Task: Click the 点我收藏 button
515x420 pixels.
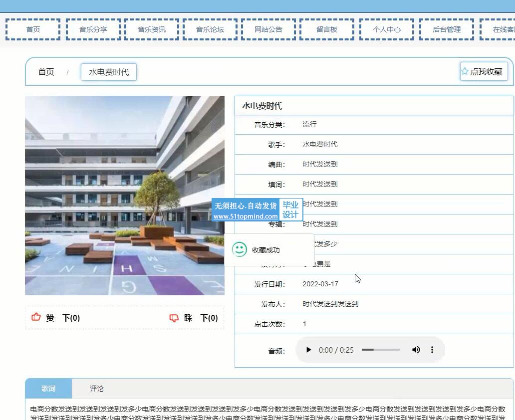Action: 484,71
